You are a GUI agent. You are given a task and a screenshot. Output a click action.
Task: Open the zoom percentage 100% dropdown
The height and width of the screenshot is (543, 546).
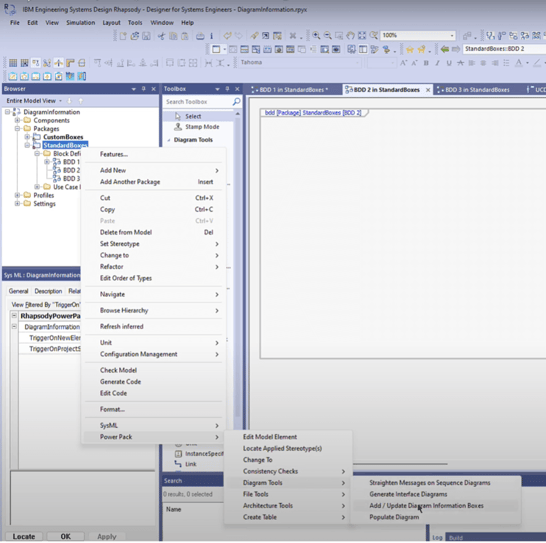[452, 36]
